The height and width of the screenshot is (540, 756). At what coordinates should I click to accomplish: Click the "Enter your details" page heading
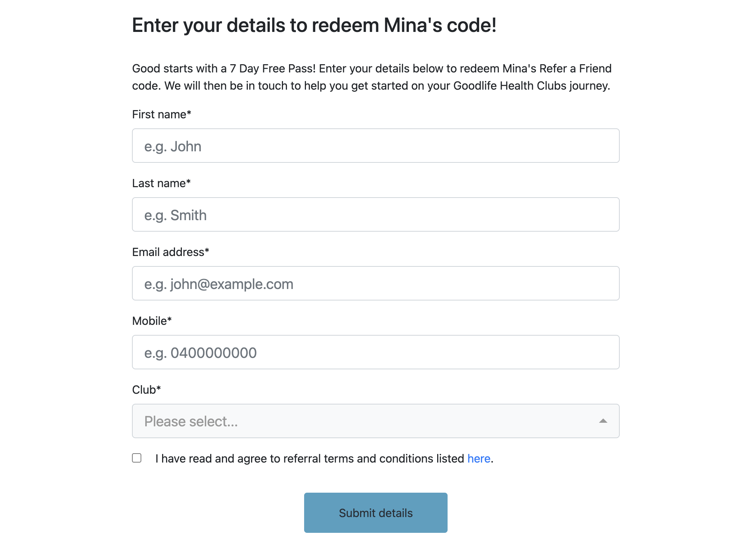(x=314, y=25)
